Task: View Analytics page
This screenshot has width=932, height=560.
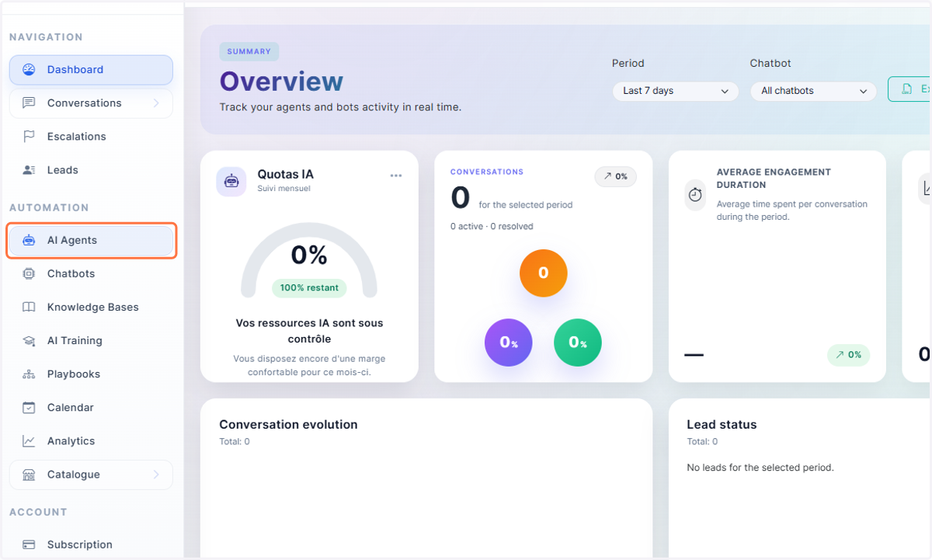Action: click(91, 440)
